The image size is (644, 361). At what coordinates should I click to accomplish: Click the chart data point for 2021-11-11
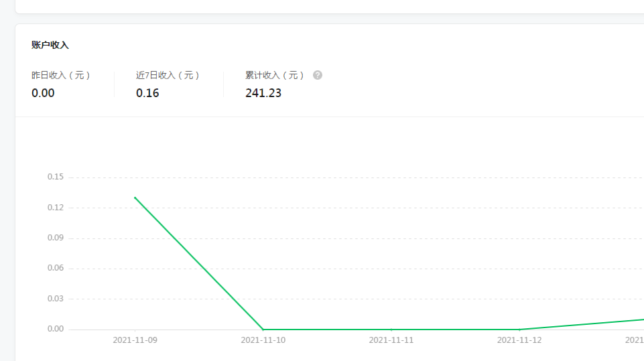391,330
